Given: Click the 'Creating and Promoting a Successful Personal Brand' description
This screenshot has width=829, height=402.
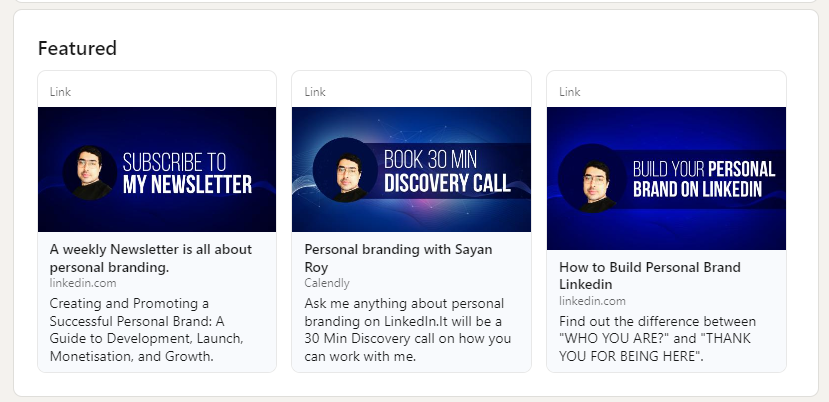Looking at the screenshot, I should coord(146,330).
